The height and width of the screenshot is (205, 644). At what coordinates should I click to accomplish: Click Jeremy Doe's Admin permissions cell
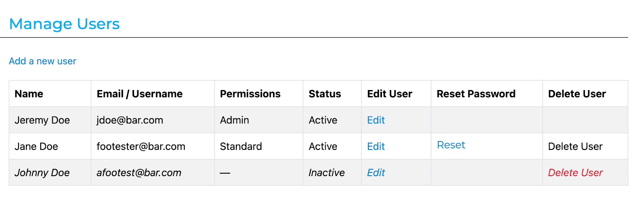[x=234, y=120]
